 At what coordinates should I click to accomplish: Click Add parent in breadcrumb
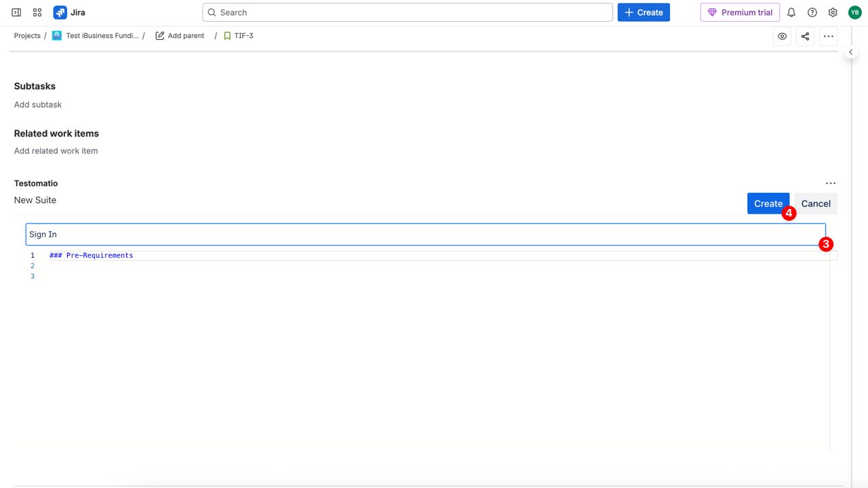point(185,36)
